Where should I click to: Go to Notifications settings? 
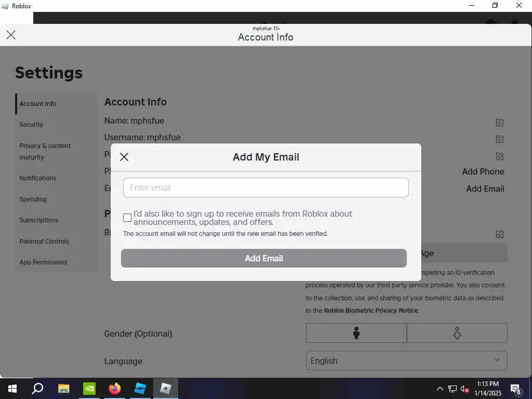click(37, 178)
